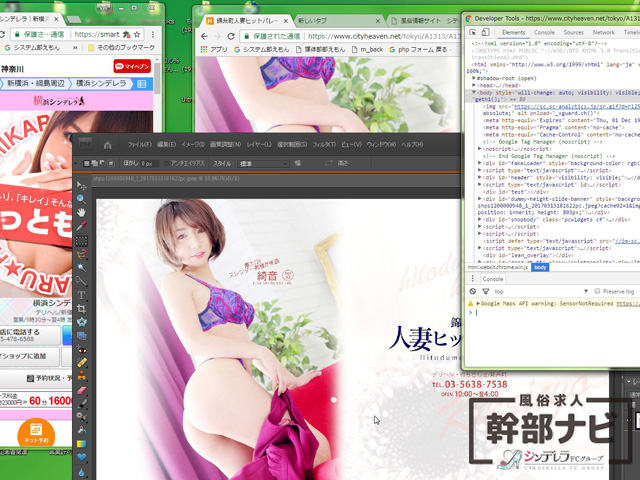Select the Crop tool
This screenshot has height=480, width=640.
(x=82, y=308)
